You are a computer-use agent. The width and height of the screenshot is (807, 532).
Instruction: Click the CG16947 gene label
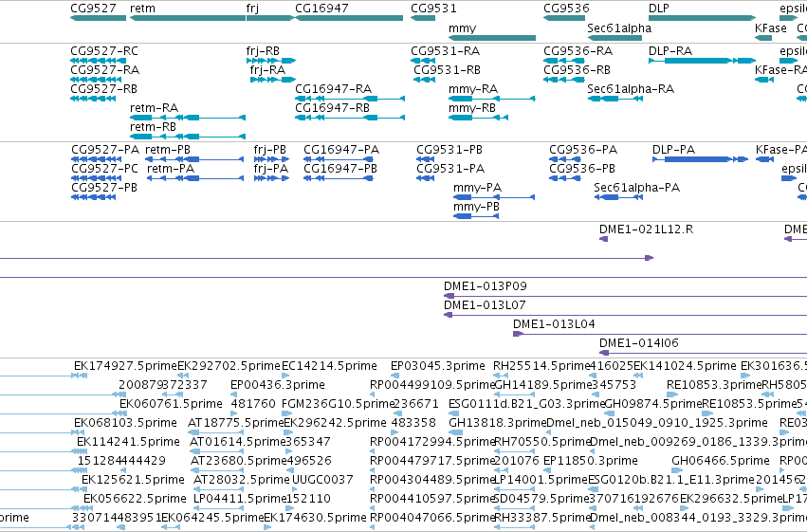[321, 9]
